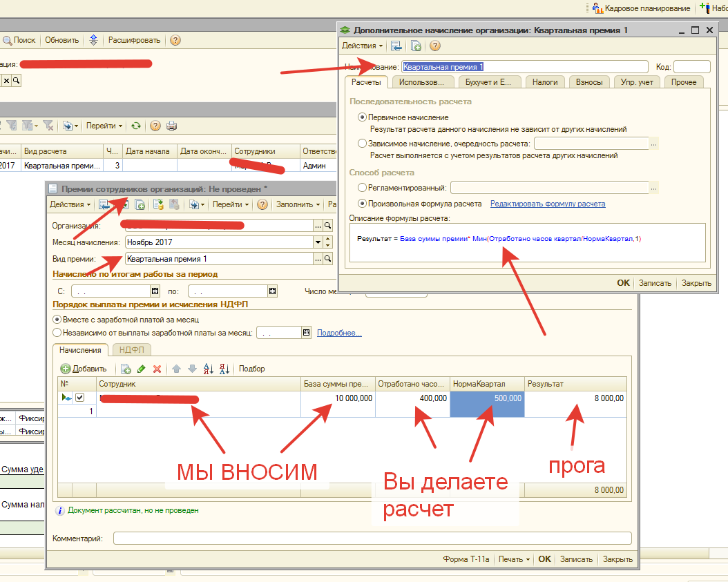Click the green Добавить add-row icon
The image size is (728, 582).
tap(66, 369)
